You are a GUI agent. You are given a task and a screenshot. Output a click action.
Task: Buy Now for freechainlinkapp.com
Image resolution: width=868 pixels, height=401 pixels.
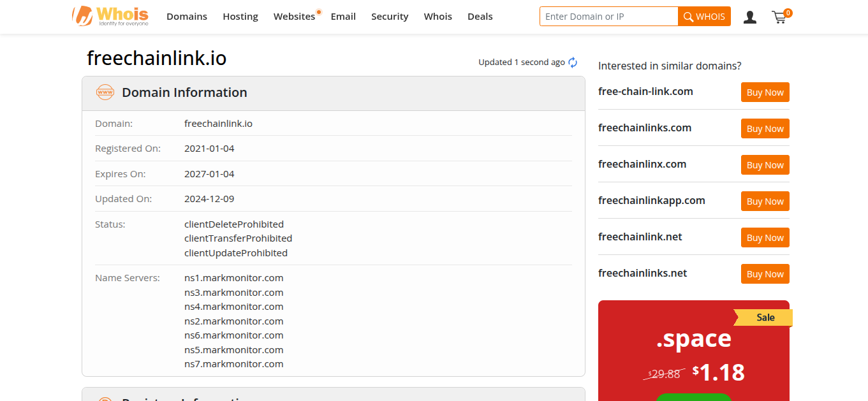point(765,201)
